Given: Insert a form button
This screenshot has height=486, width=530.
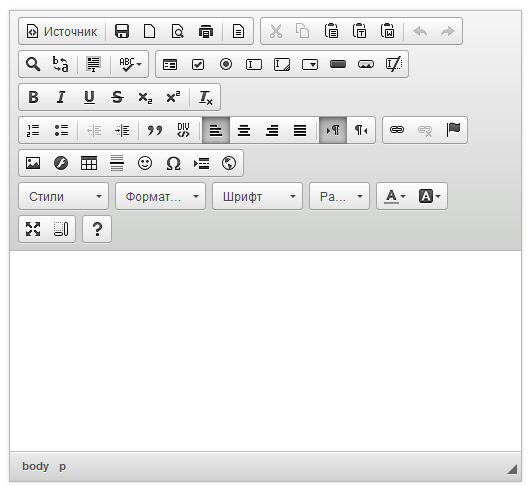Looking at the screenshot, I should 338,64.
